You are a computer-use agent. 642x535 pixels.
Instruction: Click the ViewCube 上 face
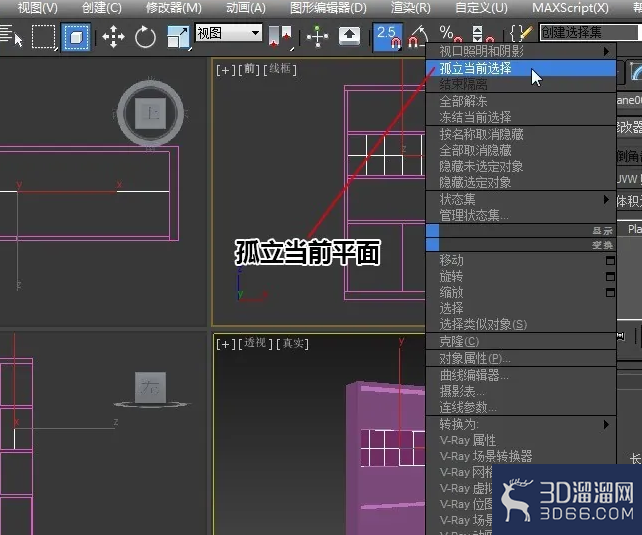pyautogui.click(x=151, y=113)
